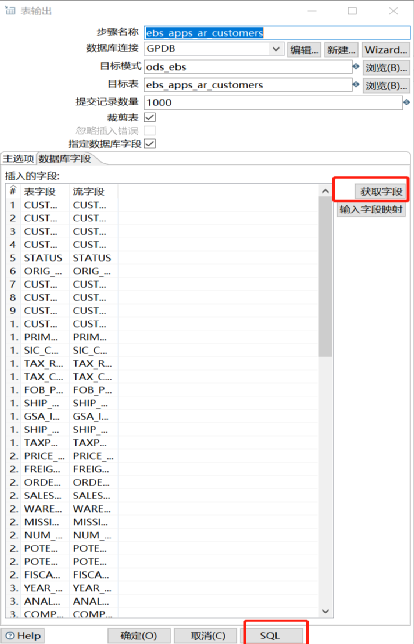Click the sort arrow in the # column header
The image size is (414, 644).
pos(13,188)
